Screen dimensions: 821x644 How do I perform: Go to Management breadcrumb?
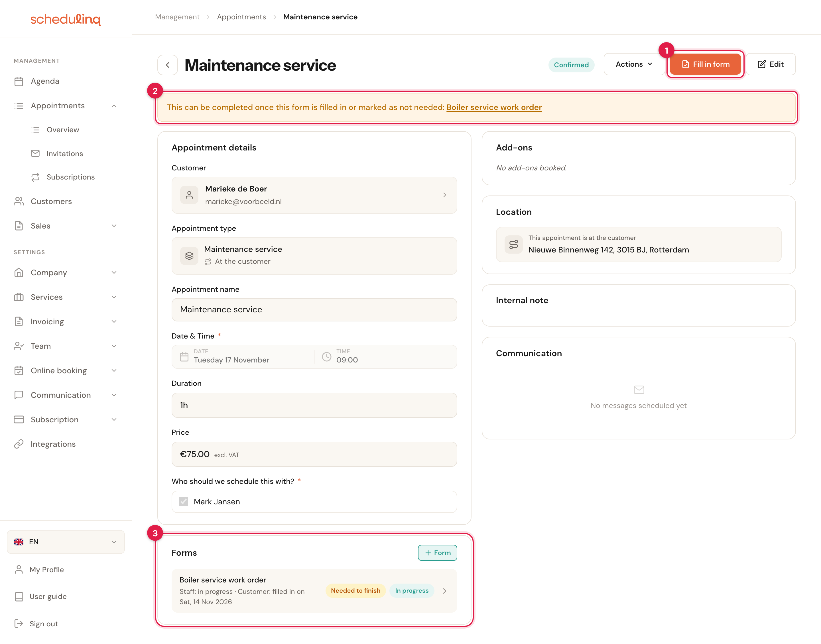click(177, 17)
